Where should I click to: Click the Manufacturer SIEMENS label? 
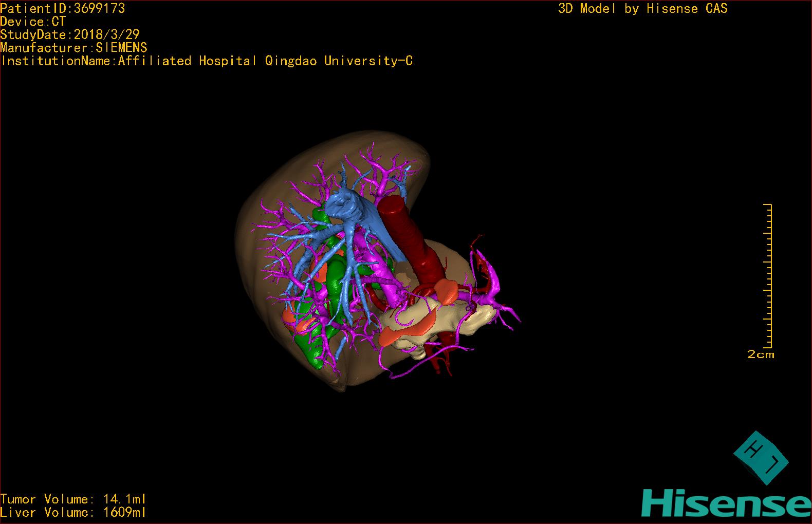pos(73,48)
